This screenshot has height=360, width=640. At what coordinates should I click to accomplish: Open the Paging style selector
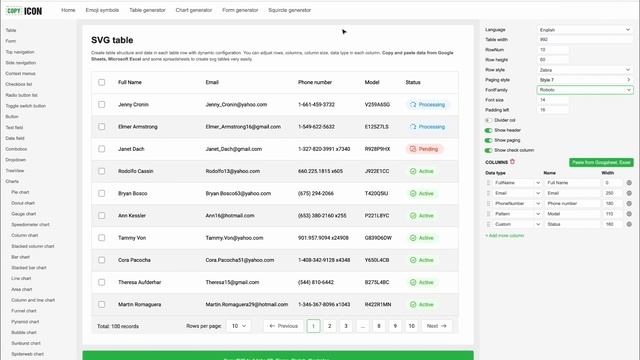(584, 80)
